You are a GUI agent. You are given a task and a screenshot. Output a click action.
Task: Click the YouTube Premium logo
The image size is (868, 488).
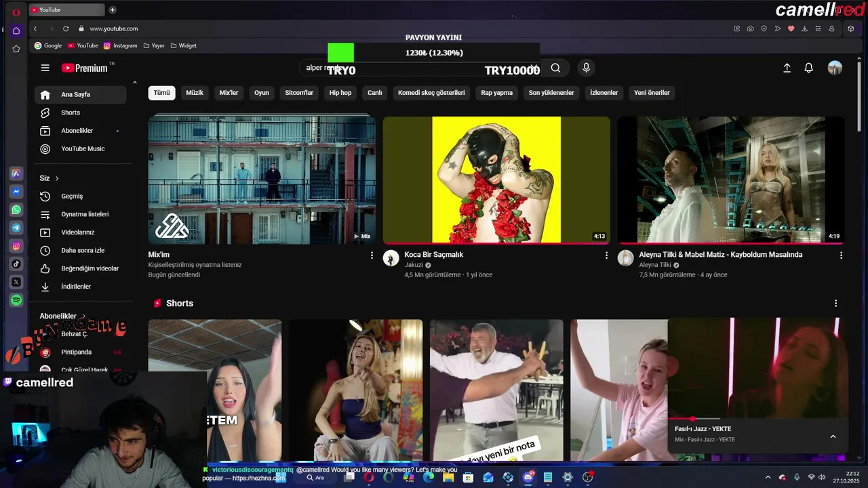pyautogui.click(x=85, y=68)
